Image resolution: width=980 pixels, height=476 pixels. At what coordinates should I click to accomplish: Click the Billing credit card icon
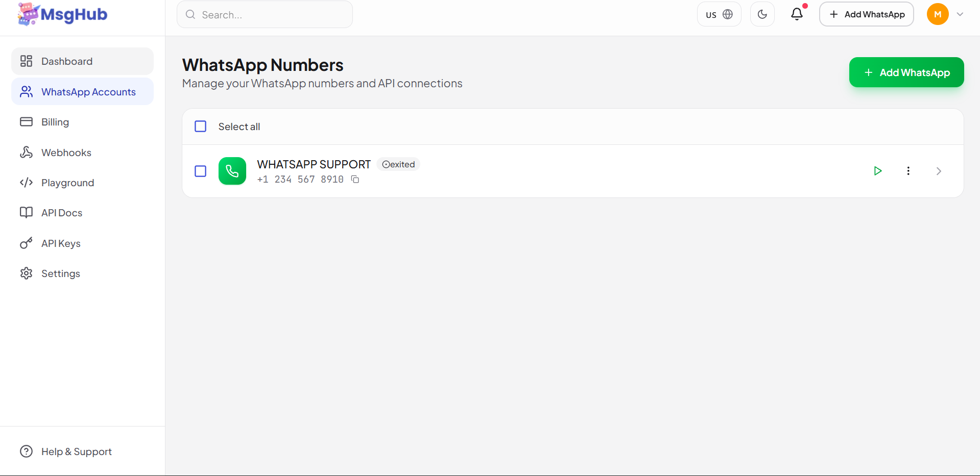[x=26, y=122]
